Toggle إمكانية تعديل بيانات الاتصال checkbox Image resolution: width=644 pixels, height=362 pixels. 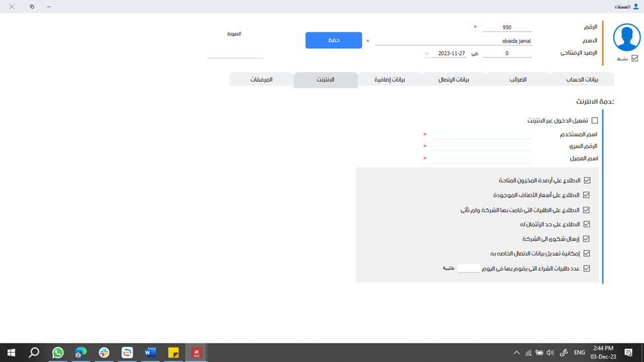click(x=587, y=254)
